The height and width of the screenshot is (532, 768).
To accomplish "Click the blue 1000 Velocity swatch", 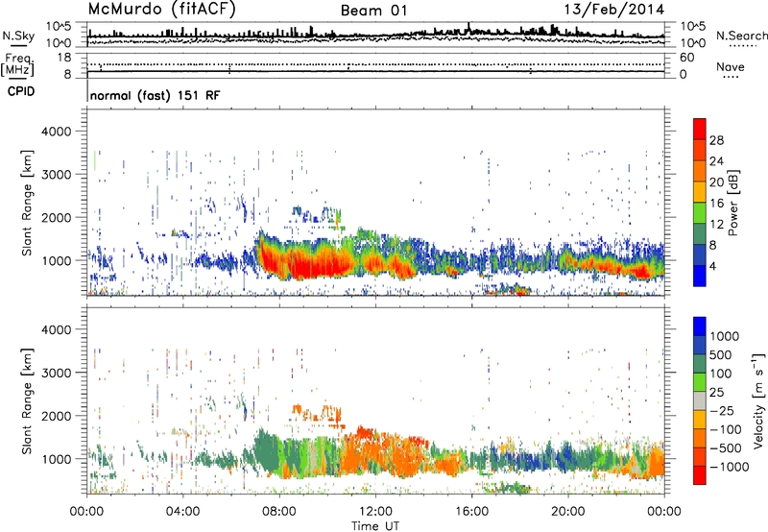I will pyautogui.click(x=700, y=326).
